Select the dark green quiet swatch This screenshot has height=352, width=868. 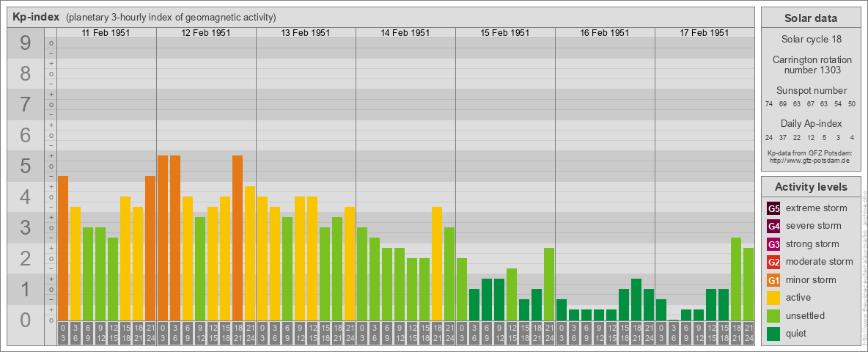[773, 333]
